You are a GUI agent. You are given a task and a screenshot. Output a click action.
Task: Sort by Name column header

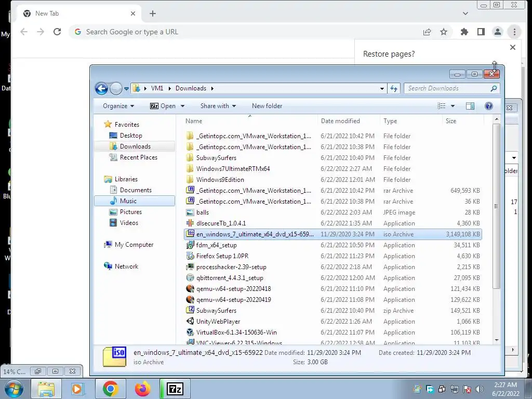pos(194,121)
